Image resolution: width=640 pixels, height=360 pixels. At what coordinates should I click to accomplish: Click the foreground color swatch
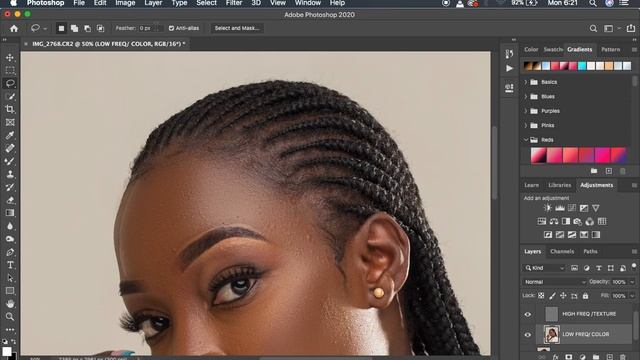(7, 351)
